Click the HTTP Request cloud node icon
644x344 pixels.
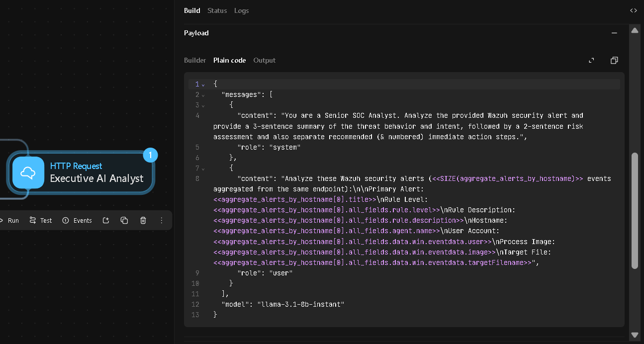[28, 172]
